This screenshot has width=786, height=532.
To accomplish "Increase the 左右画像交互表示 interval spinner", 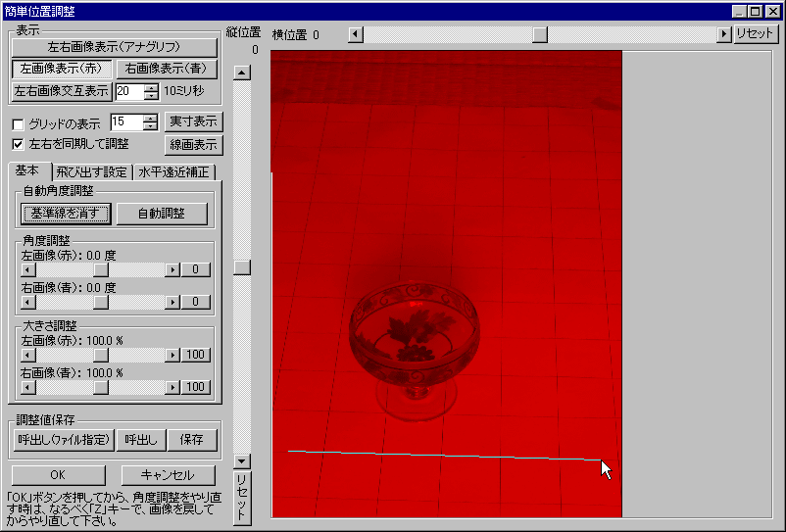I will coord(151,87).
